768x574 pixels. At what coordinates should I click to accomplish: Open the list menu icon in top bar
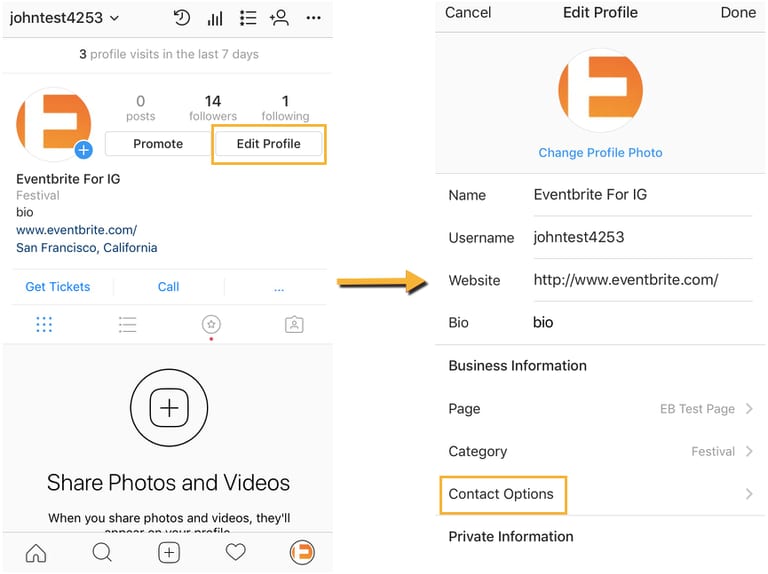click(248, 18)
